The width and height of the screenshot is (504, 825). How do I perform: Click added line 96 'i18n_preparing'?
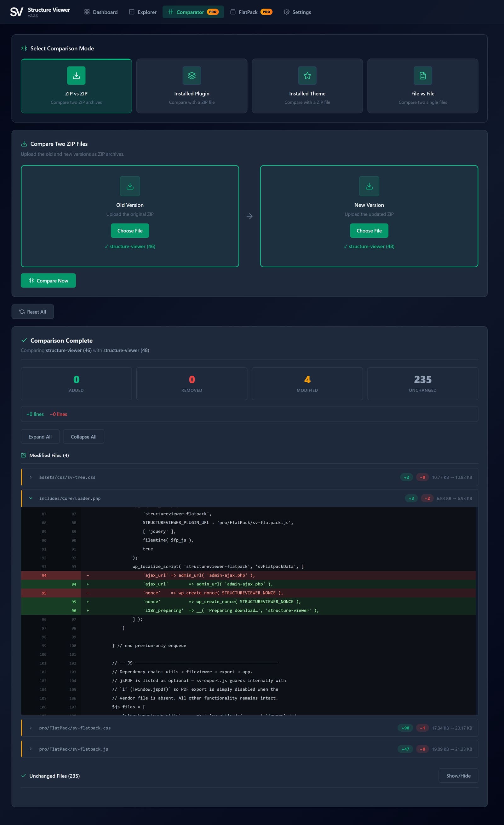[248, 610]
